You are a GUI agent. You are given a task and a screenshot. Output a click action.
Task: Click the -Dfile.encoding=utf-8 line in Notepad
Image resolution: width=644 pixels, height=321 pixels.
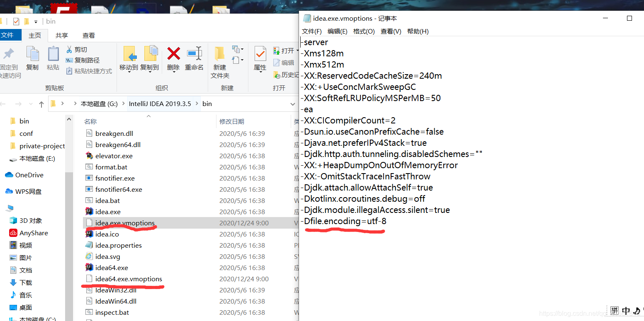click(x=344, y=221)
